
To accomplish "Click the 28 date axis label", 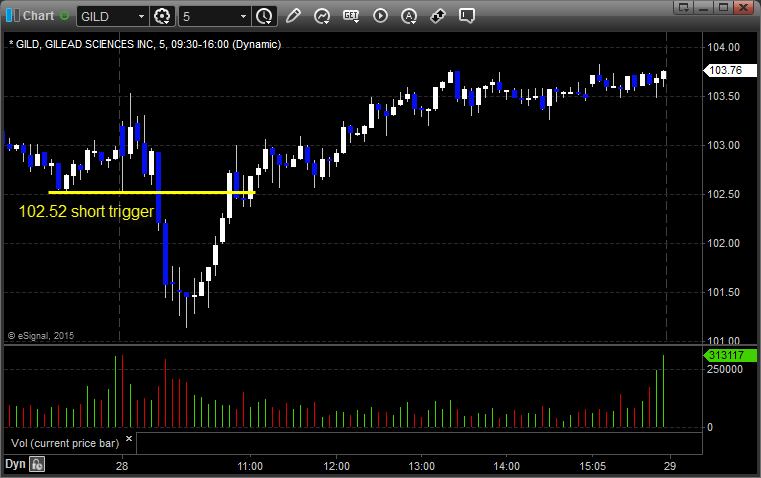I will 122,466.
